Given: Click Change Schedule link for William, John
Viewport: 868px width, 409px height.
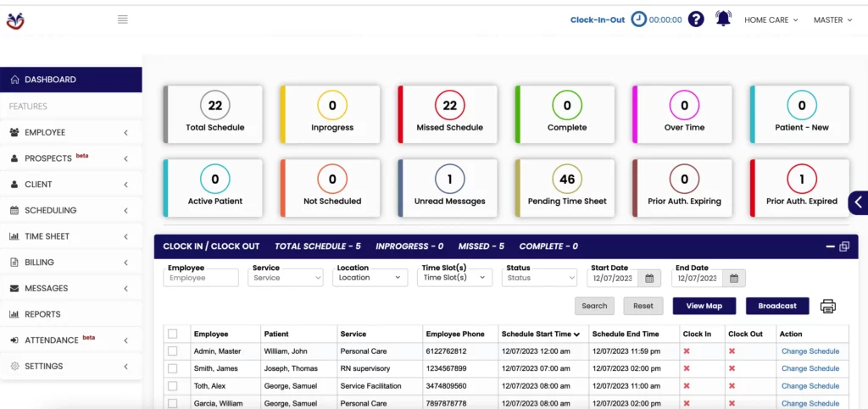Looking at the screenshot, I should click(x=810, y=351).
